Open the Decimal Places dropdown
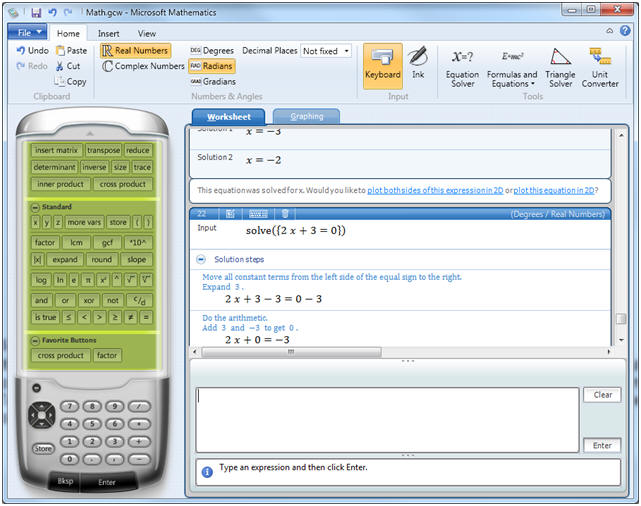Image resolution: width=641 pixels, height=506 pixels. (x=346, y=51)
